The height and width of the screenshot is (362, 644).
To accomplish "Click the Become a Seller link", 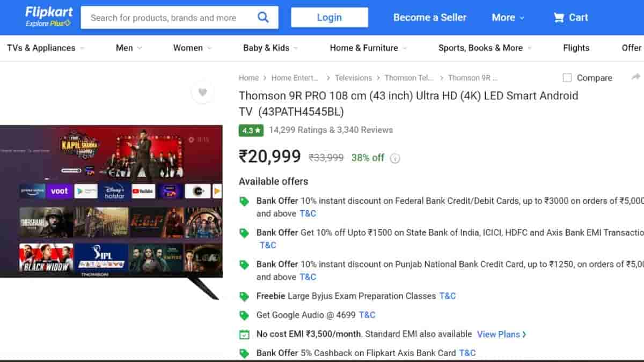I will click(x=429, y=17).
